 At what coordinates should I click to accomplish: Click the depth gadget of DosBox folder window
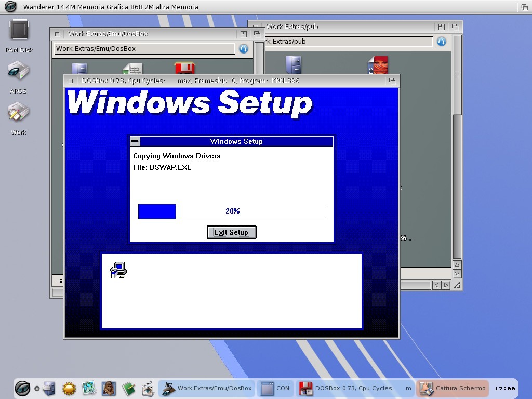click(257, 34)
